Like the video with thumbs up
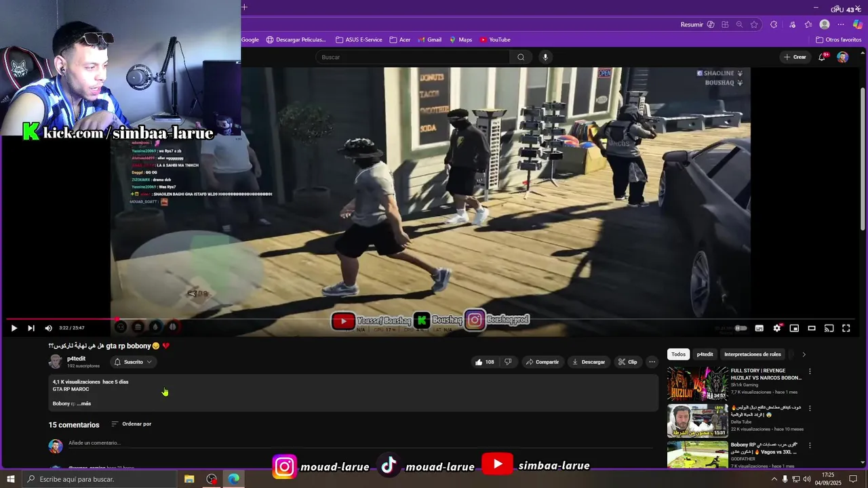The image size is (868, 488). pos(485,362)
